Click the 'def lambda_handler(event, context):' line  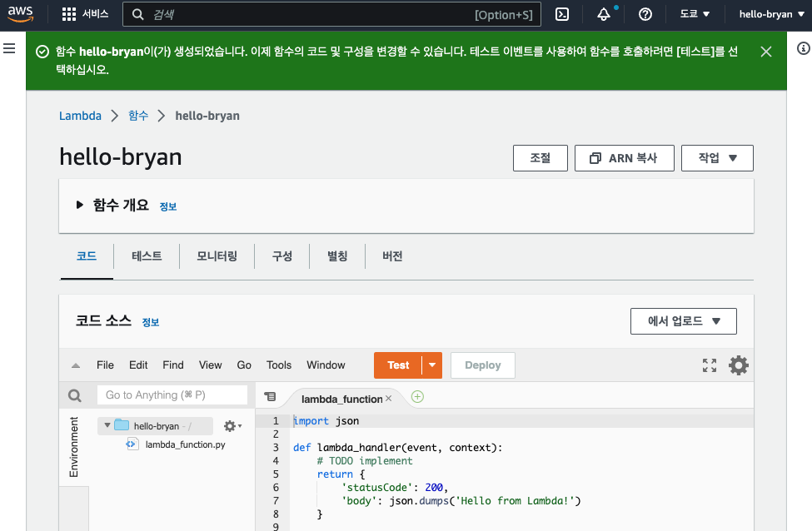398,448
